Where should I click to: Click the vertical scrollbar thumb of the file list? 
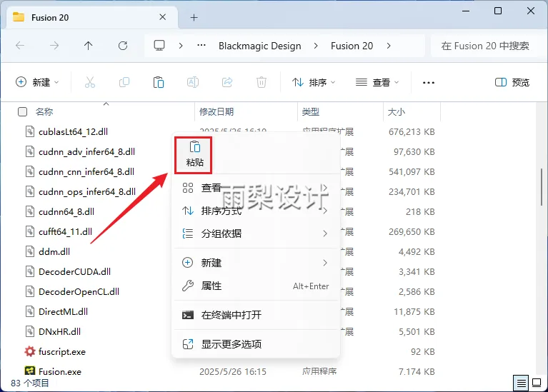(542, 187)
